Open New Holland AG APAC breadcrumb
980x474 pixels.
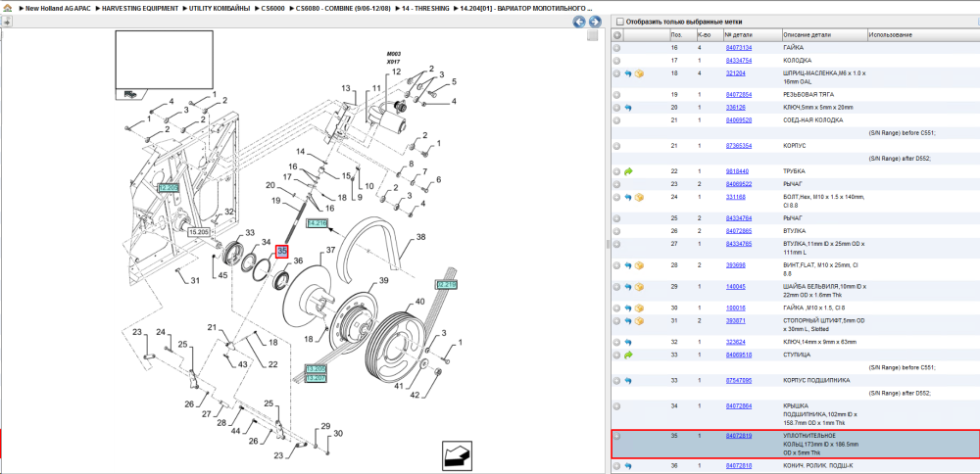click(x=58, y=9)
